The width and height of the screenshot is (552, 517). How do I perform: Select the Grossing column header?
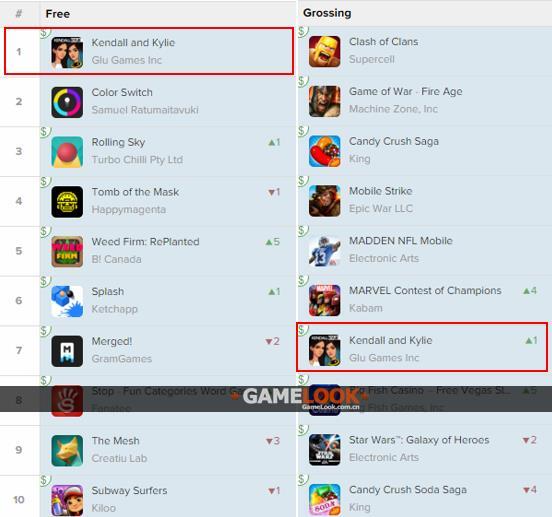click(x=327, y=13)
